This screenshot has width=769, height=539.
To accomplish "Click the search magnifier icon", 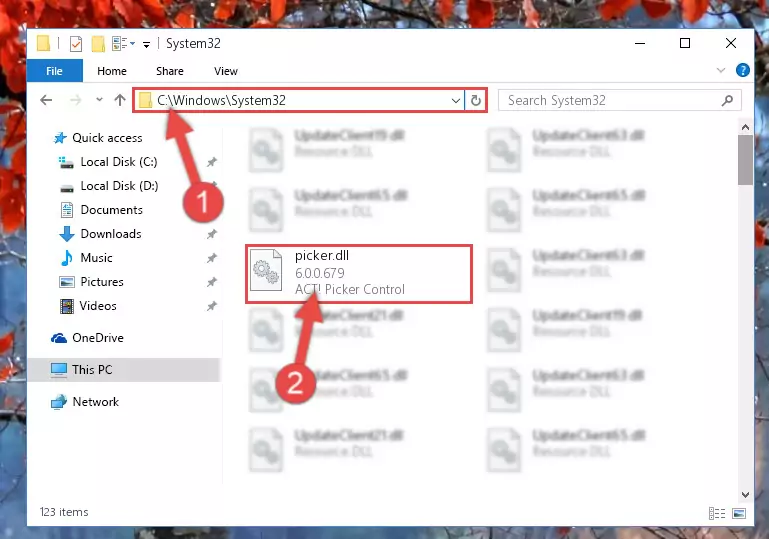I will (x=727, y=101).
